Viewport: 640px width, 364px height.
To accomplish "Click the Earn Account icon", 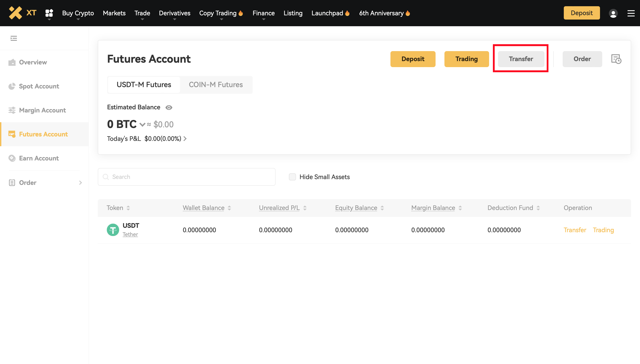I will pos(12,158).
